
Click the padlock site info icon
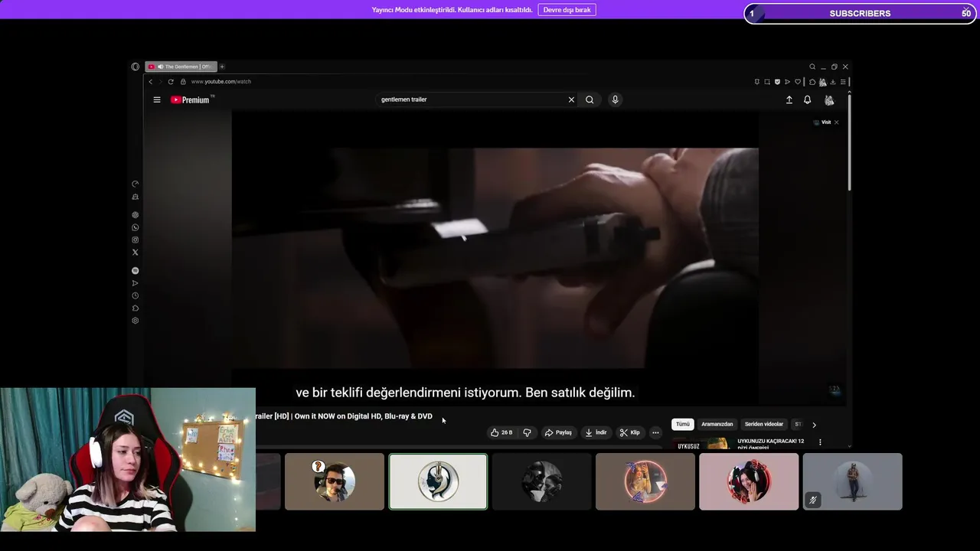183,82
